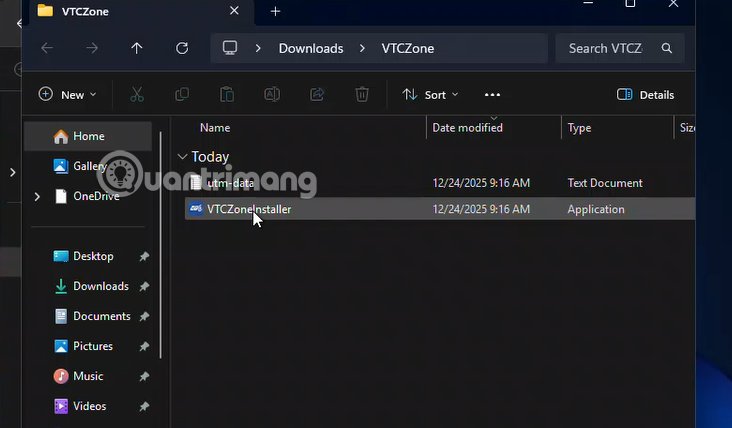Click the Delete trash icon
732x428 pixels.
click(362, 95)
